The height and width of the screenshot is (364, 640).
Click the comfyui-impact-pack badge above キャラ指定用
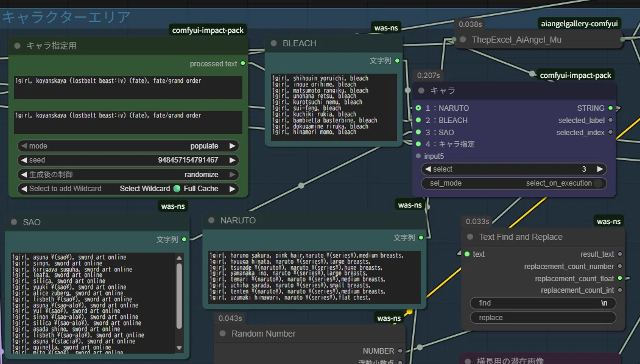pos(208,30)
